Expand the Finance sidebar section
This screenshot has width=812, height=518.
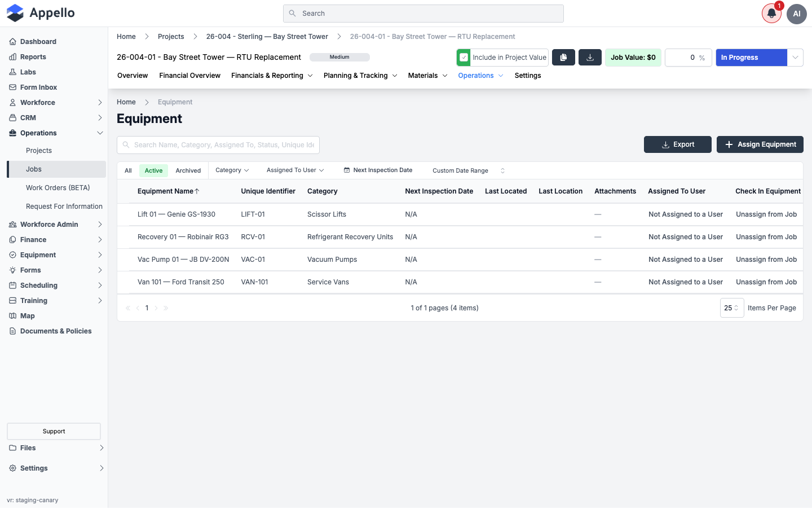[x=56, y=240]
